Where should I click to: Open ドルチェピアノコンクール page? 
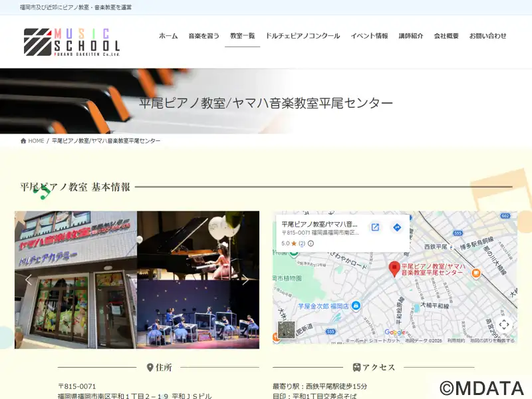pos(303,36)
